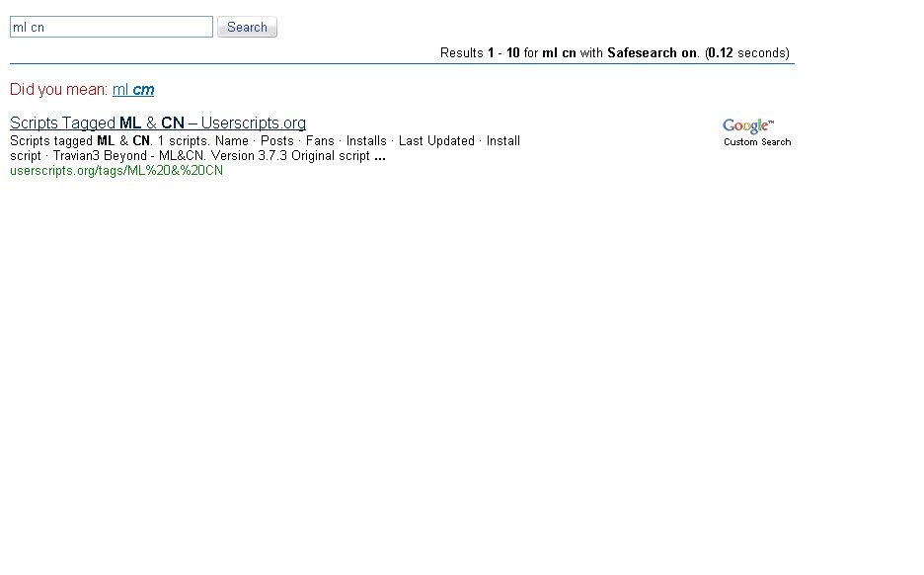Click the Search button
This screenshot has width=924, height=575.
pyautogui.click(x=247, y=27)
